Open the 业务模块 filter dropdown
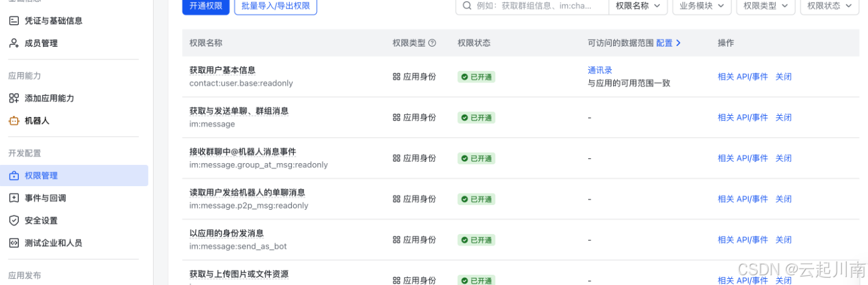This screenshot has width=868, height=285. point(702,6)
